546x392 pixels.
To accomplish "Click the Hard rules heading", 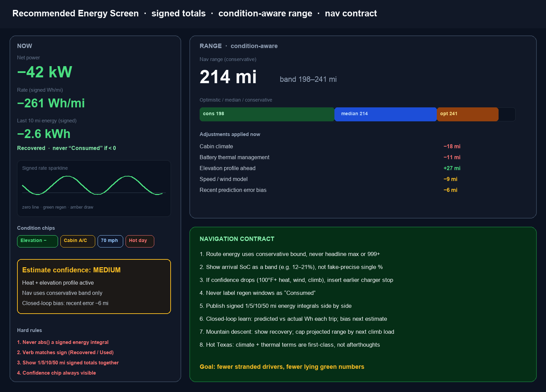I will point(29,330).
